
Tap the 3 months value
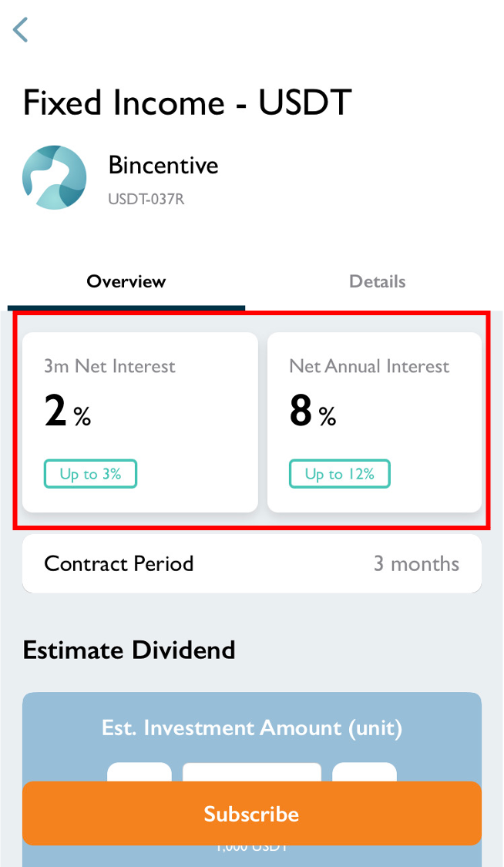(416, 563)
